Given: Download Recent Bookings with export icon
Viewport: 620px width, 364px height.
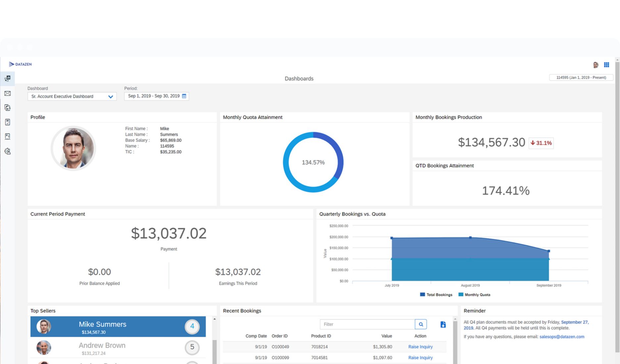Looking at the screenshot, I should [443, 324].
